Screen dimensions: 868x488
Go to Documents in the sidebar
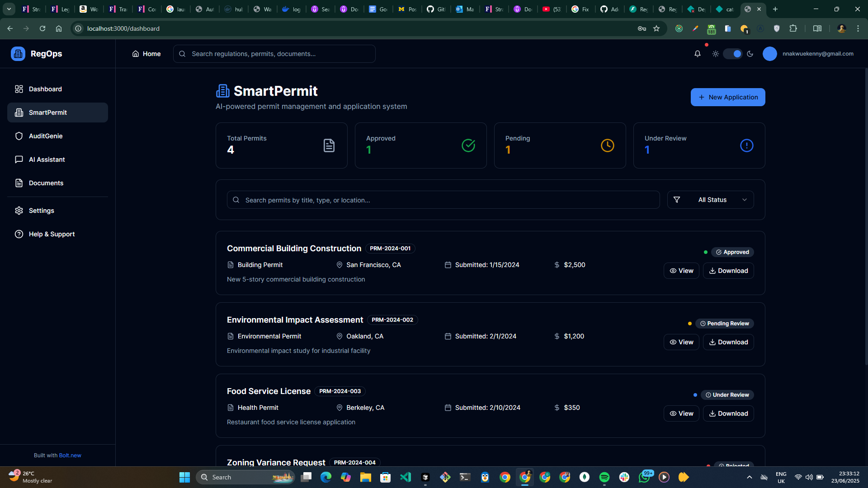46,183
